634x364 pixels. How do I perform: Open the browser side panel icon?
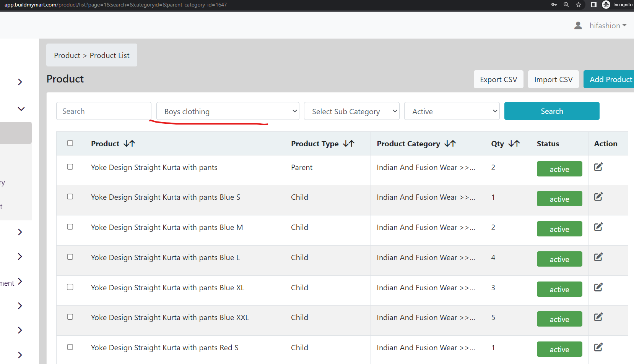tap(593, 5)
